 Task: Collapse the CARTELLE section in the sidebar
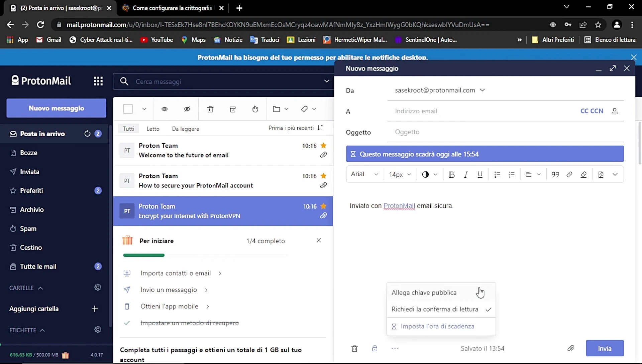pos(40,288)
